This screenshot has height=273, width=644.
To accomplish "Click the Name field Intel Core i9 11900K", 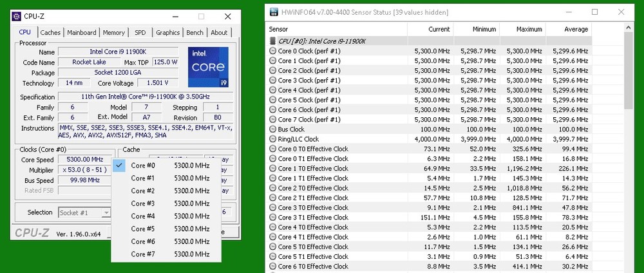I will click(x=118, y=52).
